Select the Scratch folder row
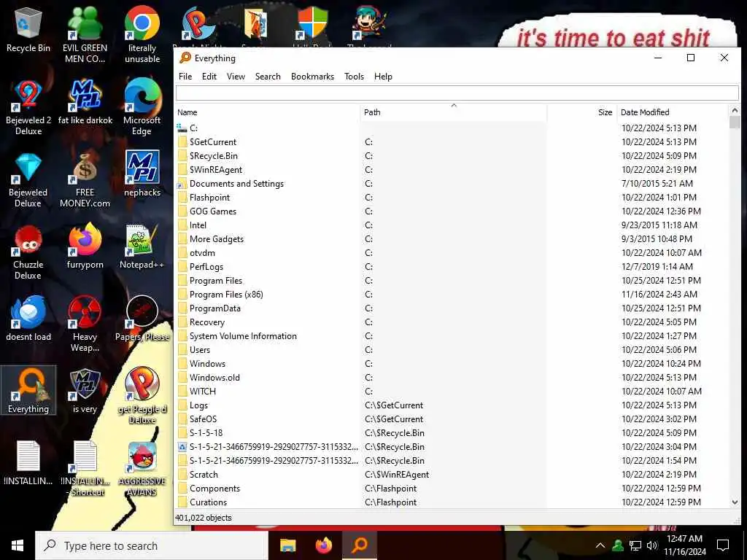747x560 pixels. [x=452, y=474]
